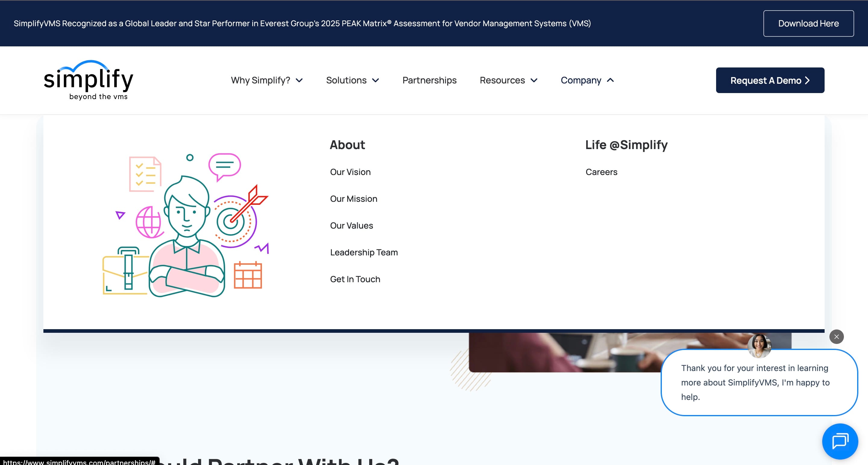The width and height of the screenshot is (868, 465).
Task: Click the chat greeting message bubble
Action: [759, 382]
